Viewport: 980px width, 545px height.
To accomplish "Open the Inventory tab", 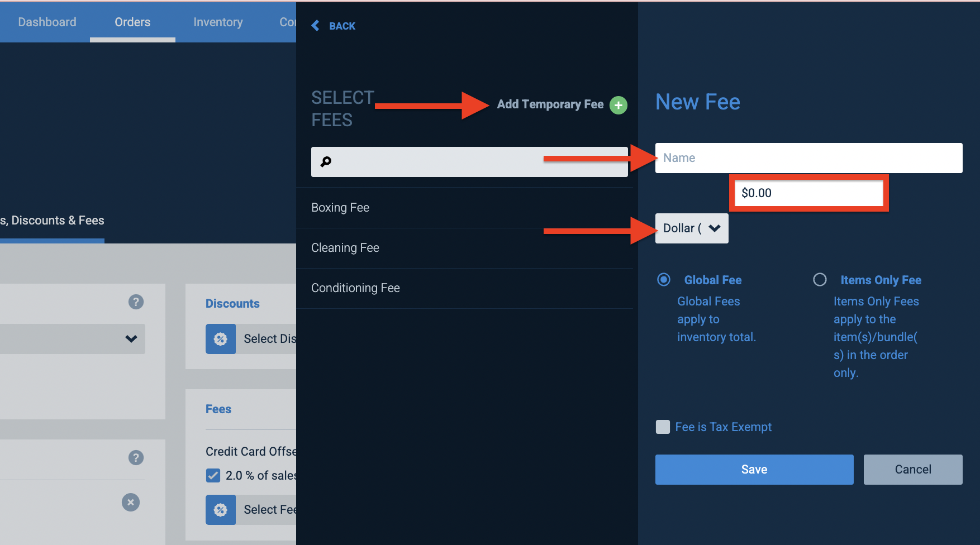I will (218, 22).
